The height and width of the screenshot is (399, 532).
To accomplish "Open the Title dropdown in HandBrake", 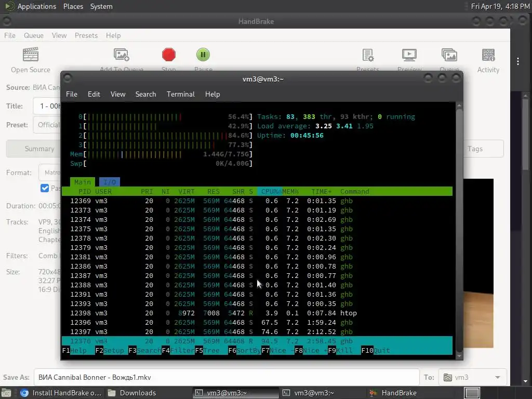I will (x=47, y=106).
